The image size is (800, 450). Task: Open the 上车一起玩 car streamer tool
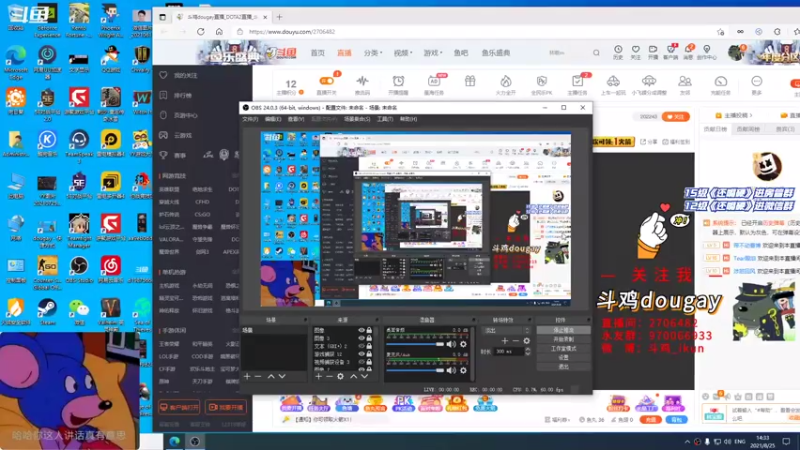pyautogui.click(x=613, y=84)
